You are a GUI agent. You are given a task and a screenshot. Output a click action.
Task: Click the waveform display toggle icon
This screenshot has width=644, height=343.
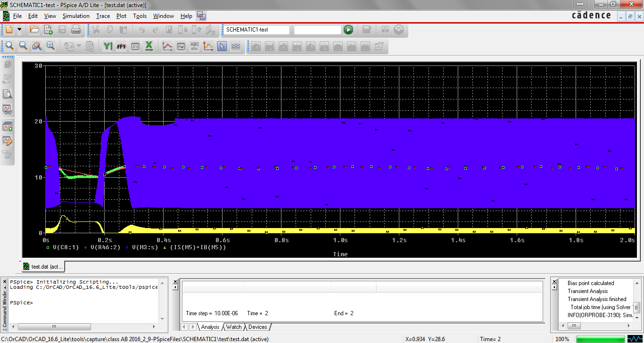[x=236, y=46]
